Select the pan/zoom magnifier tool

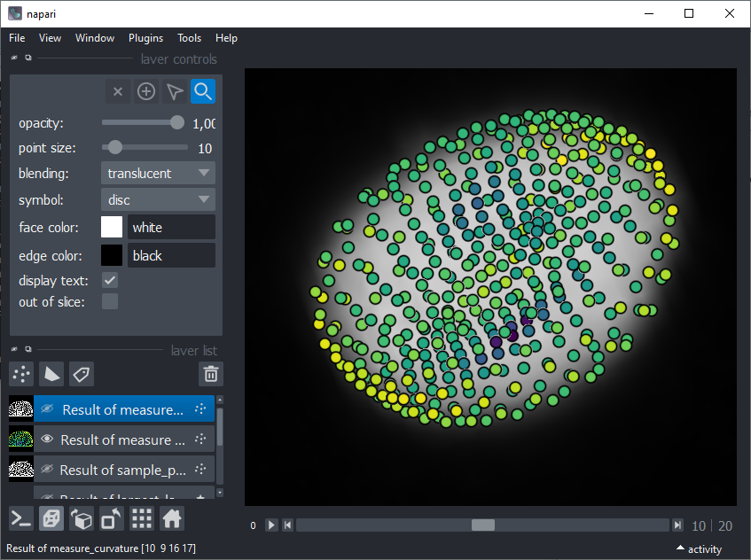click(202, 91)
